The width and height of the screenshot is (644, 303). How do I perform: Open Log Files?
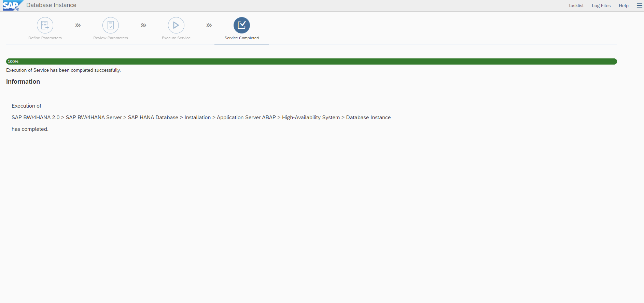pos(601,5)
